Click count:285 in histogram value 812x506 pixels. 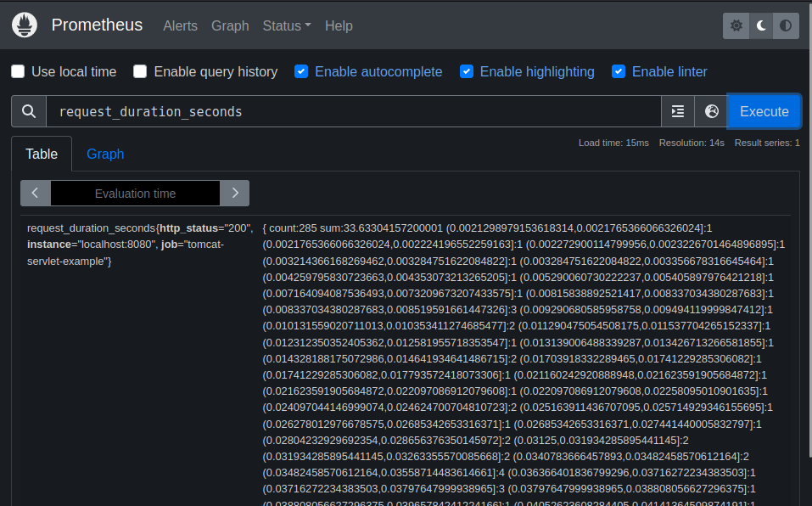(293, 228)
